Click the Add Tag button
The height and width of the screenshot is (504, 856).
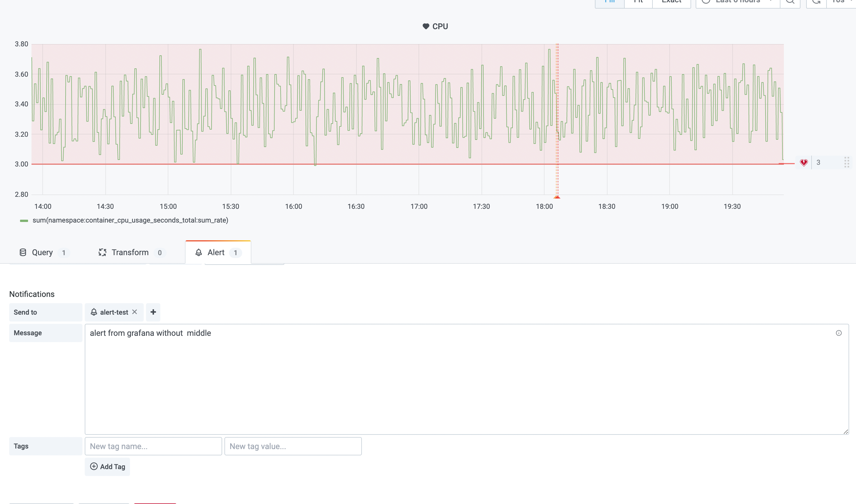107,467
